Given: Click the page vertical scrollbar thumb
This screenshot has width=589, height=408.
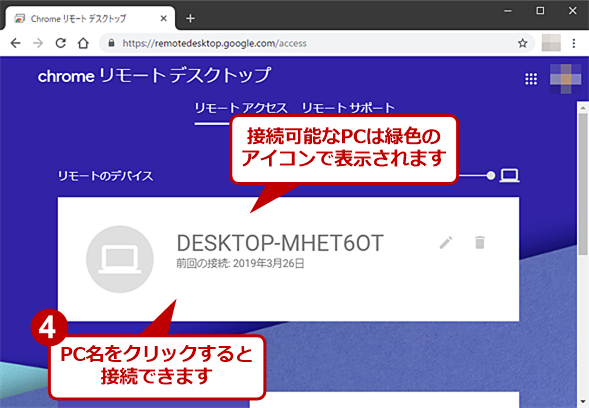Looking at the screenshot, I should 583,184.
